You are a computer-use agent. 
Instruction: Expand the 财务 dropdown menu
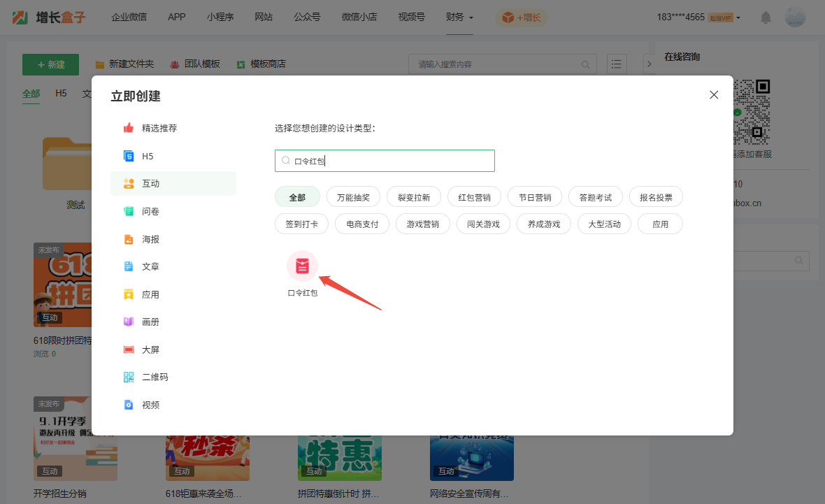point(459,17)
